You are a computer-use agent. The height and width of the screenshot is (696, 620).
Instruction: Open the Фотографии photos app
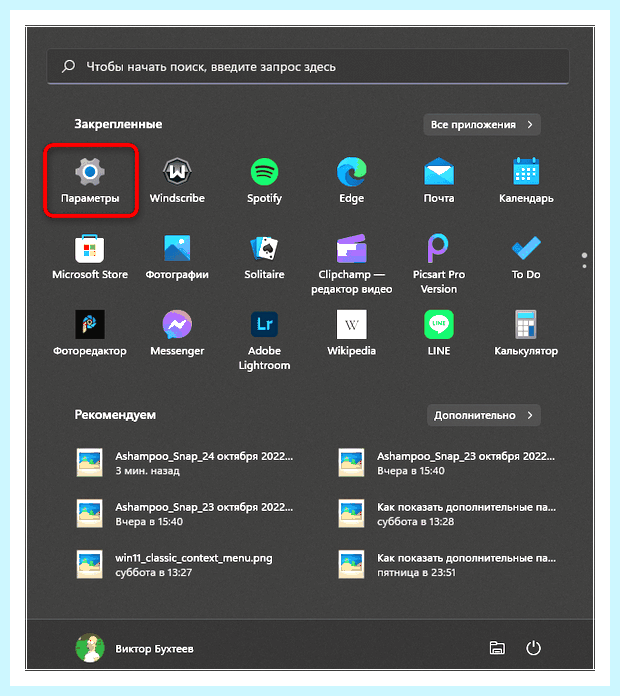[x=177, y=257]
